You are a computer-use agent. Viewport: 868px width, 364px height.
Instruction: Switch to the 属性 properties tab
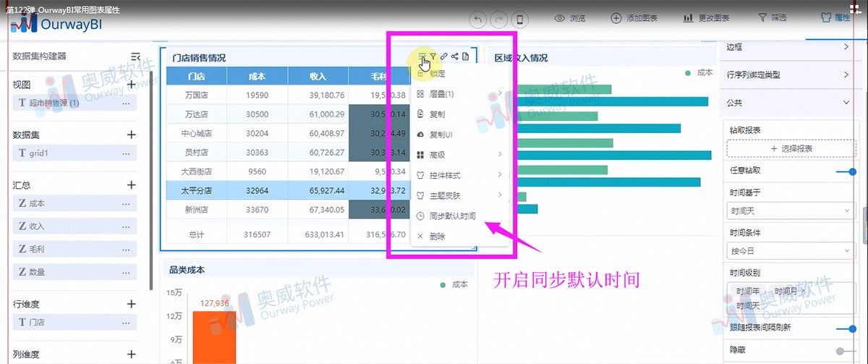835,18
